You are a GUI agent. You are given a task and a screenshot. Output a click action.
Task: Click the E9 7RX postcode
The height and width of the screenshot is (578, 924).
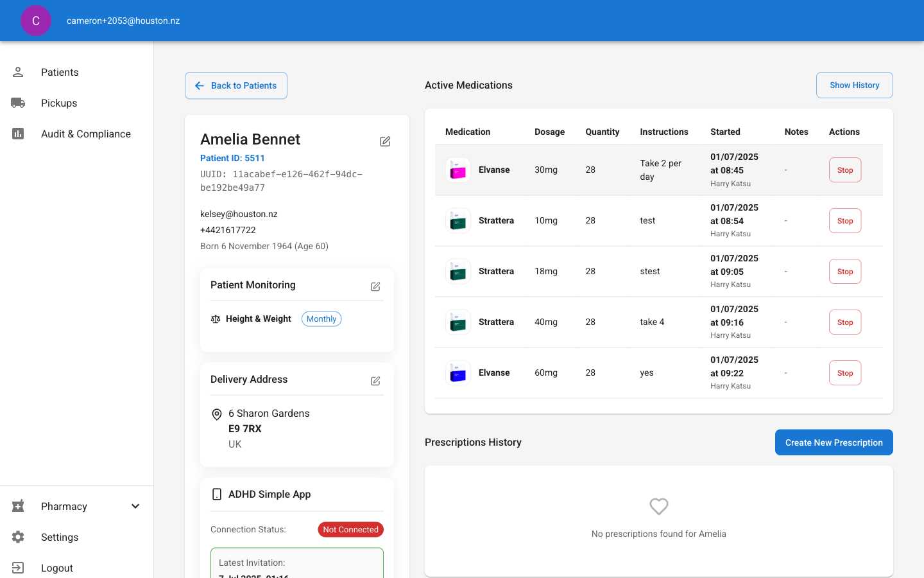point(245,429)
